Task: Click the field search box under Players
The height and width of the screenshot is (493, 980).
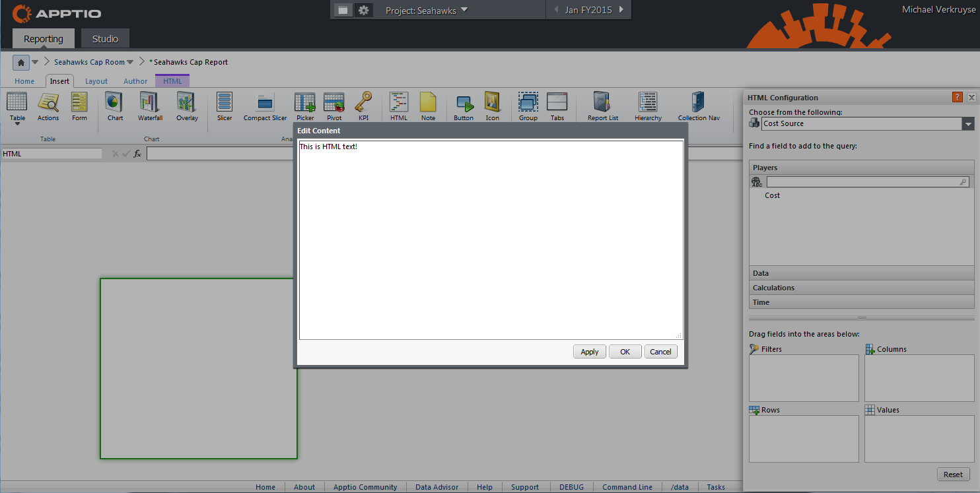Action: (x=868, y=182)
